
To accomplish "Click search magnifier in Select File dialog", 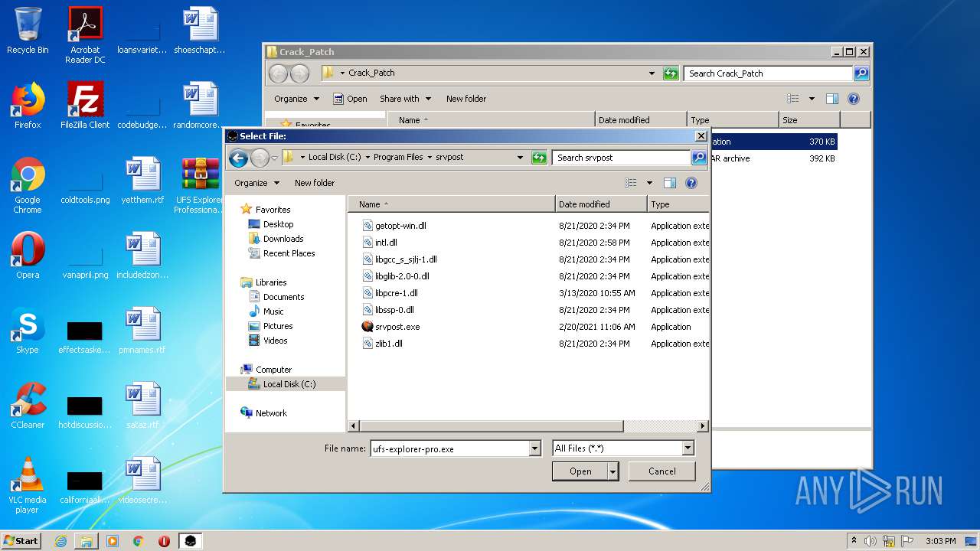I will [x=698, y=158].
